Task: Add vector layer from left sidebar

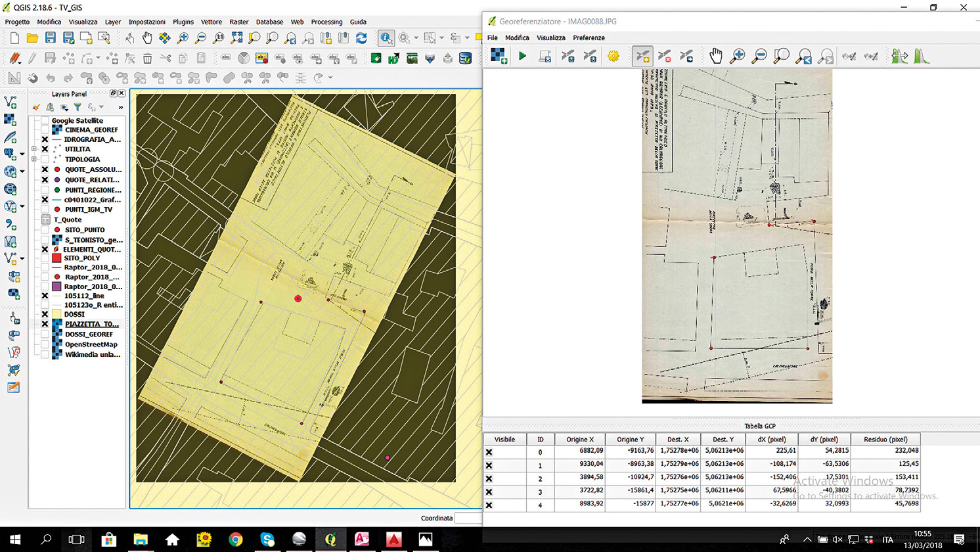Action: pyautogui.click(x=11, y=102)
